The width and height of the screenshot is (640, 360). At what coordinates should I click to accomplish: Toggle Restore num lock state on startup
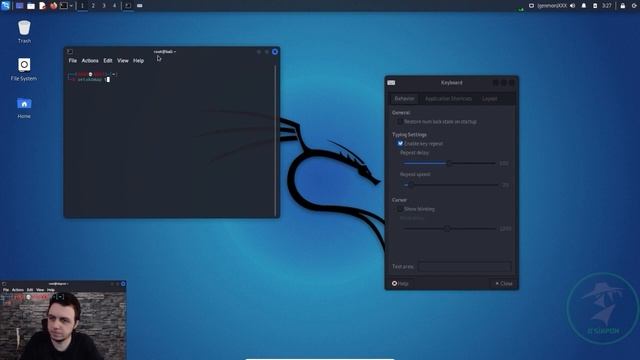tap(400, 122)
